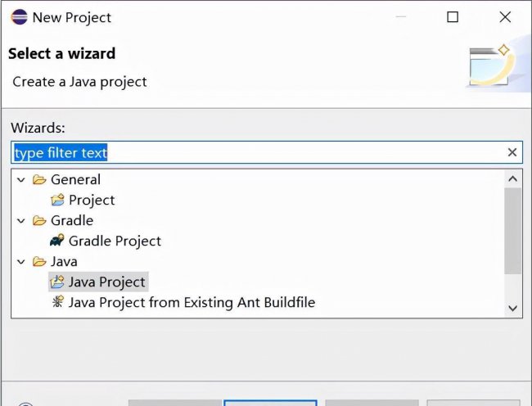Collapse the General category chevron
Image resolution: width=532 pixels, height=406 pixels.
[21, 180]
